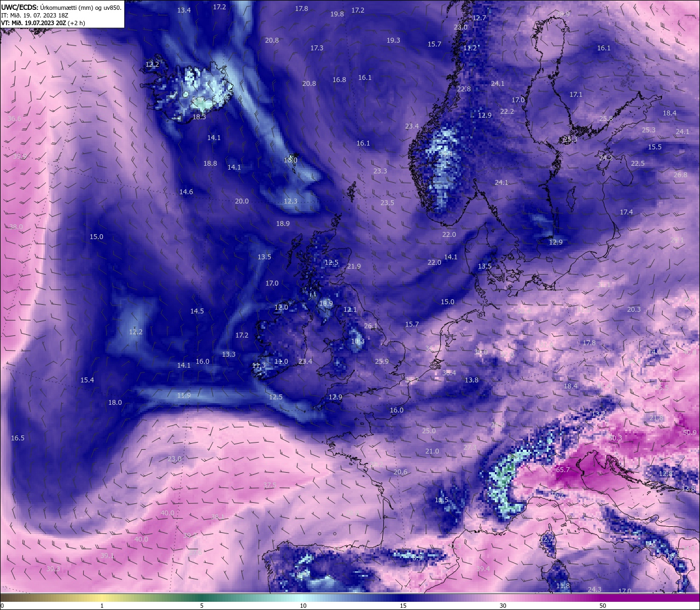
Task: Click the 26.8 value at right edge
Action: click(x=680, y=175)
